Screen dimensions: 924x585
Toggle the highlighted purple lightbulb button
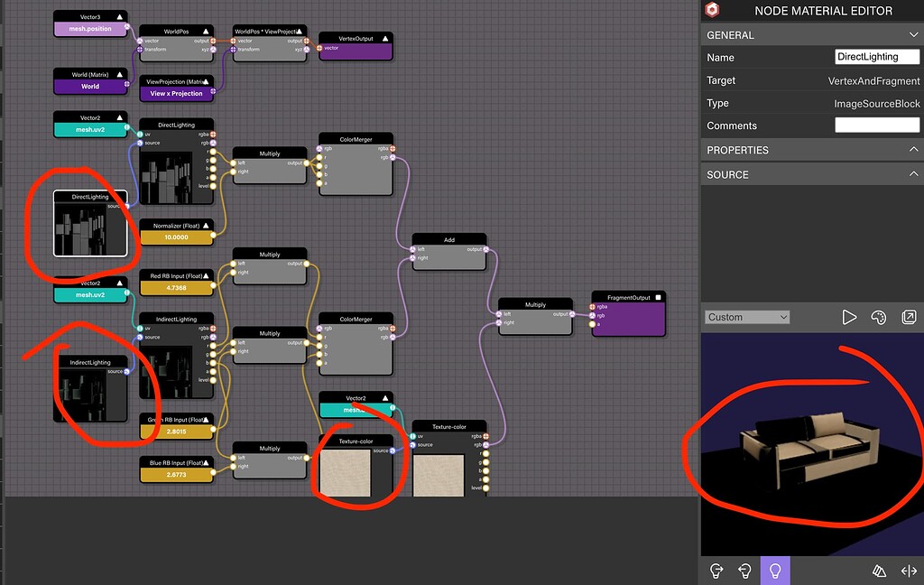pos(775,571)
